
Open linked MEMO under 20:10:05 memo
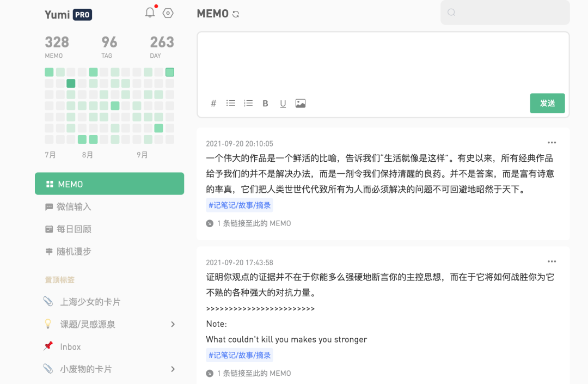[x=249, y=223]
